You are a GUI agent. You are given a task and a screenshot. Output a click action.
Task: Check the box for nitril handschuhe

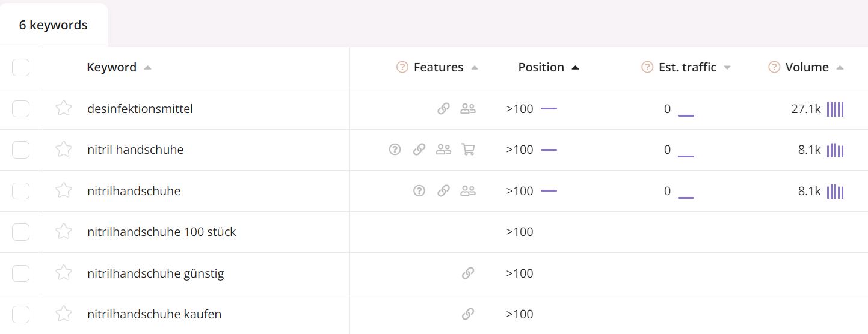pyautogui.click(x=21, y=150)
